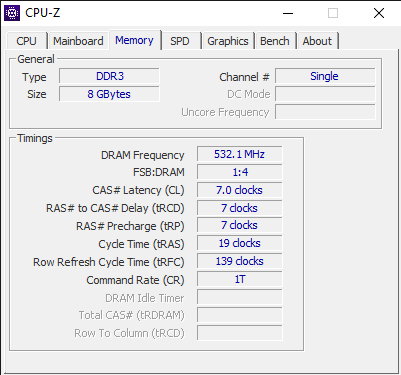This screenshot has height=375, width=401.
Task: Click the RAS# Precharge (tRP) label
Action: tap(130, 226)
